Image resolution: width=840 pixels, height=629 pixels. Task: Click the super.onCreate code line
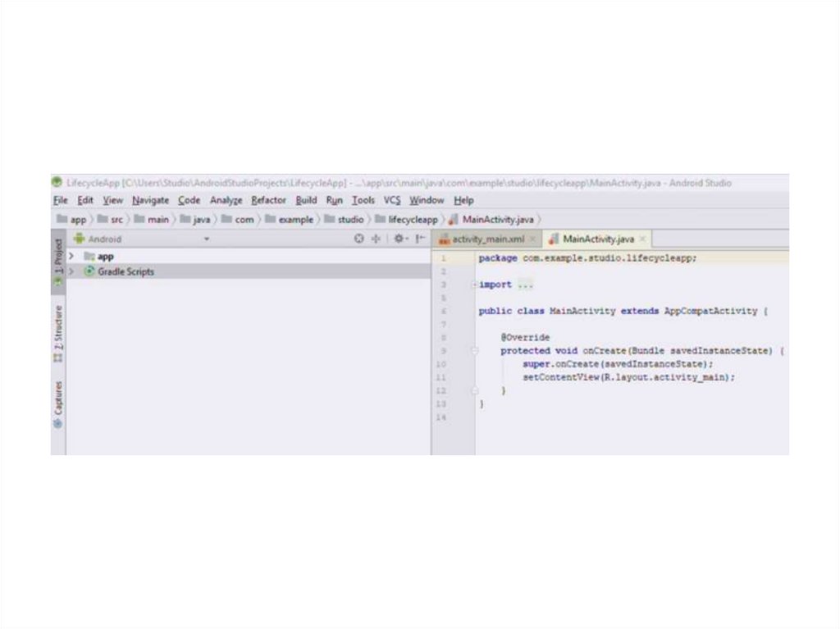click(x=618, y=364)
